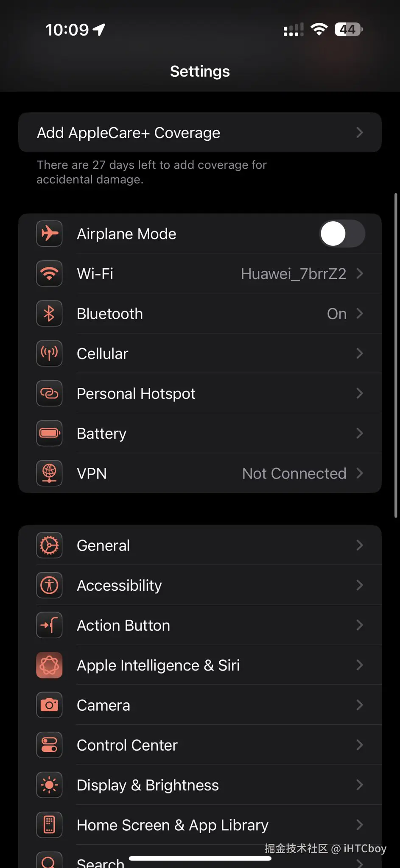400x868 pixels.
Task: Open Bluetooth via its On chevron
Action: (x=360, y=314)
